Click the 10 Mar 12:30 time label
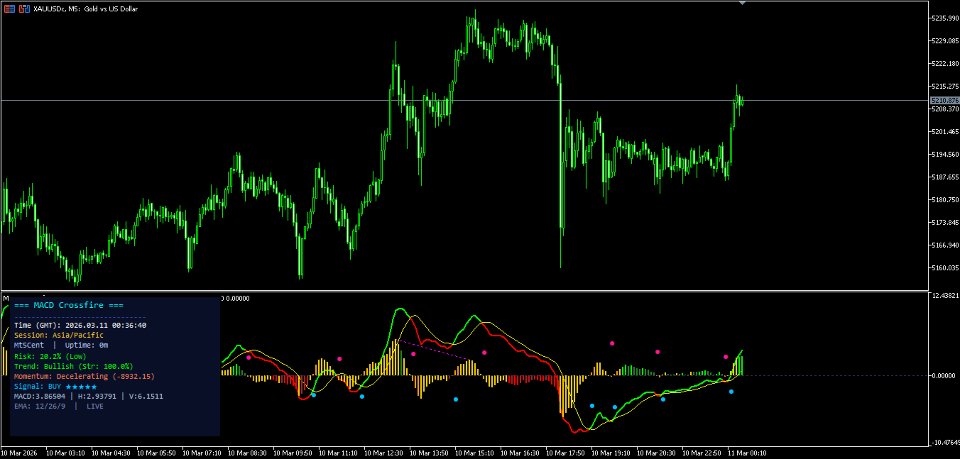The width and height of the screenshot is (960, 459). 383,453
